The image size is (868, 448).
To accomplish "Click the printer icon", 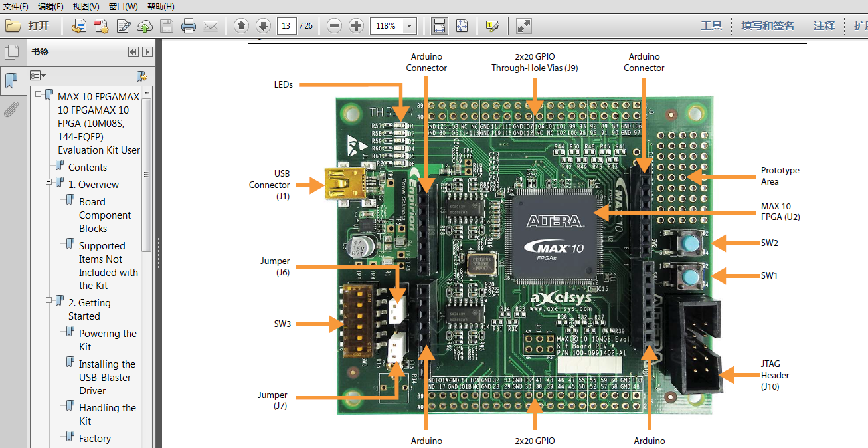I will point(189,26).
